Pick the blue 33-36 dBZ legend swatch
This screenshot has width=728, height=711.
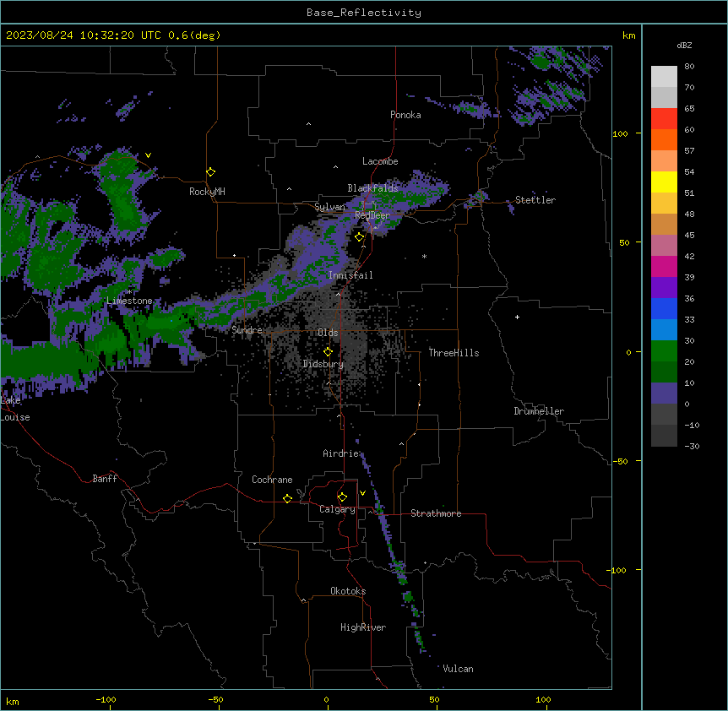coord(664,308)
